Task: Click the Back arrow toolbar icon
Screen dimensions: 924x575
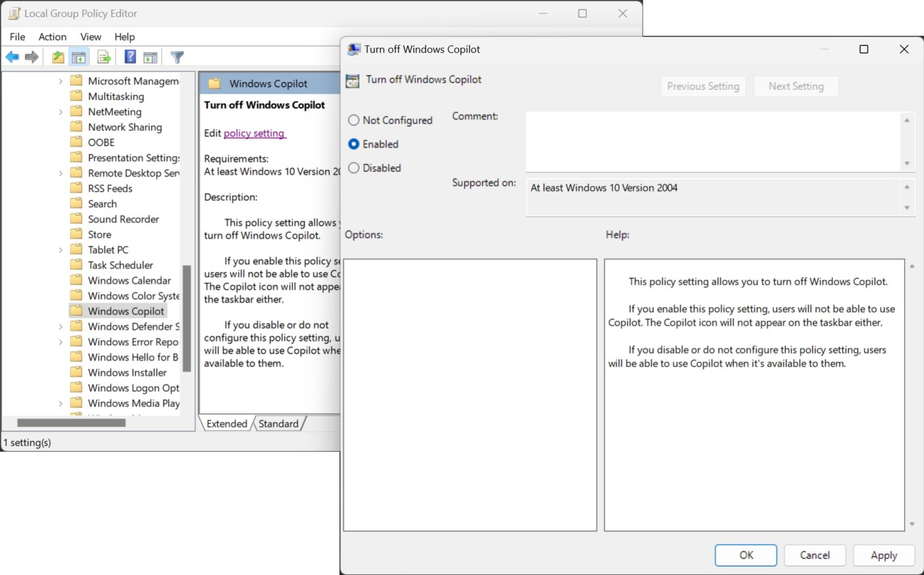Action: tap(12, 57)
